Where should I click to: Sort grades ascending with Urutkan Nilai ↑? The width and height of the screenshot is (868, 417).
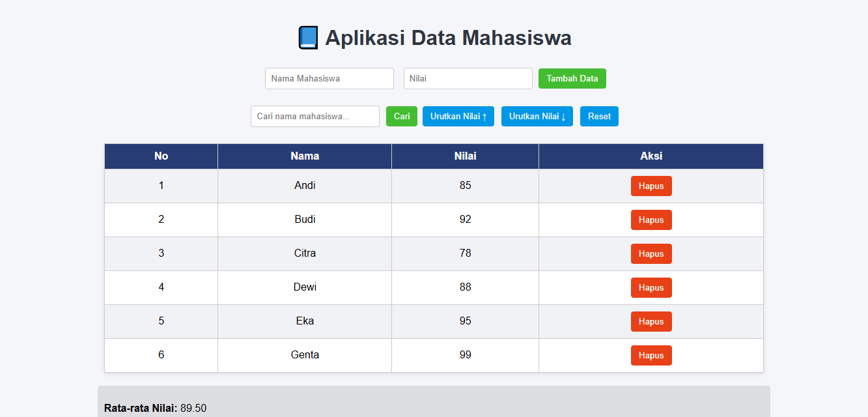pos(458,116)
